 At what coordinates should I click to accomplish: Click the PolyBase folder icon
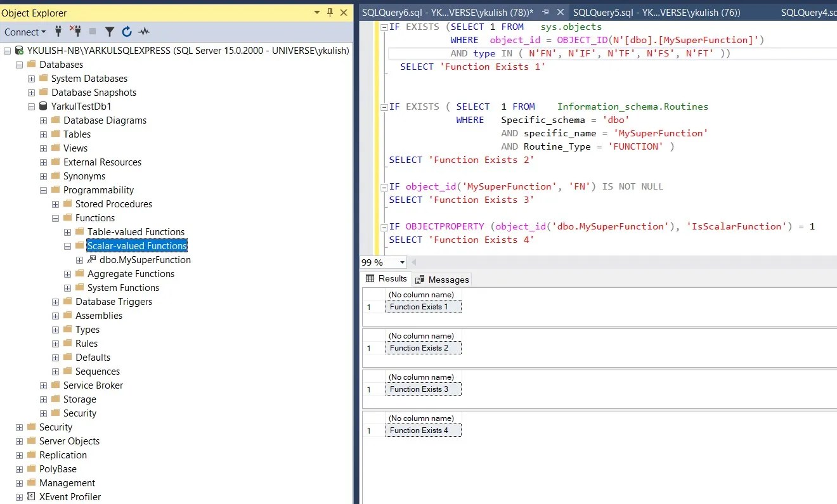(31, 469)
